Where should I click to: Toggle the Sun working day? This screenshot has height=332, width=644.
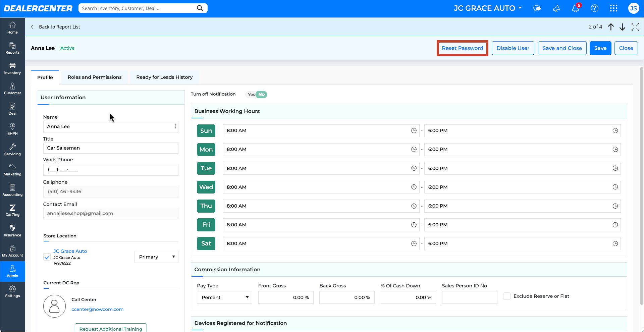pos(206,131)
